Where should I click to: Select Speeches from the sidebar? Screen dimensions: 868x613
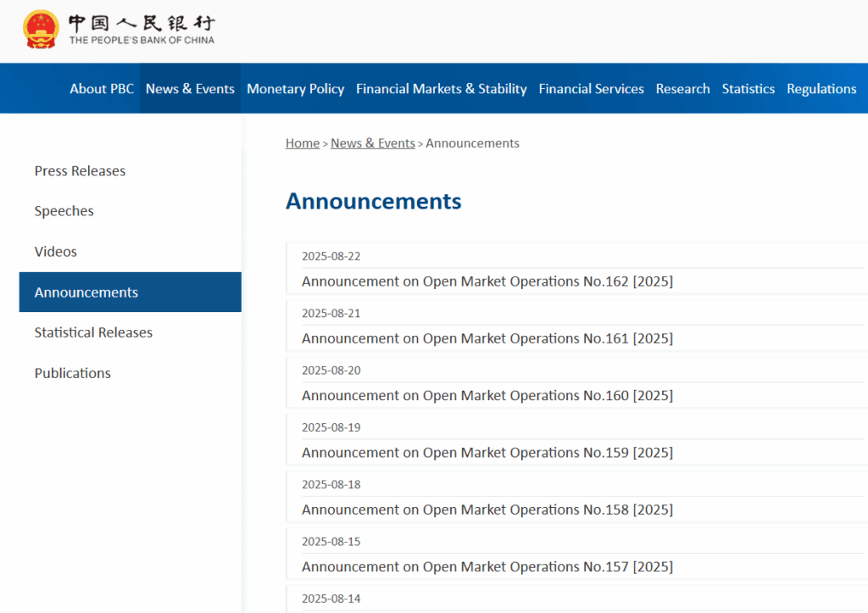(x=64, y=211)
